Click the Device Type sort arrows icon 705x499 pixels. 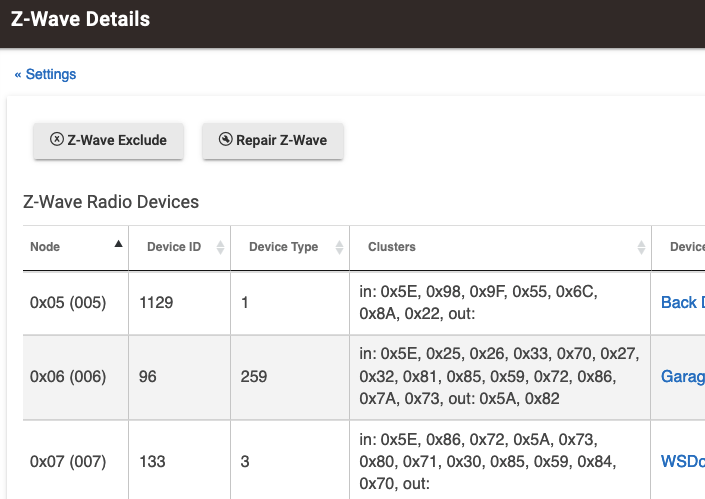point(339,247)
